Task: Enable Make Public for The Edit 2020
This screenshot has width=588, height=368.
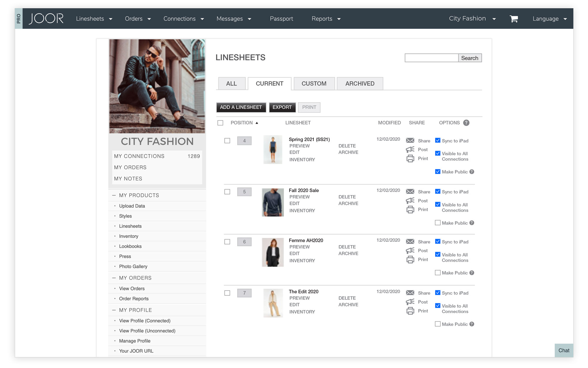Action: (x=438, y=324)
